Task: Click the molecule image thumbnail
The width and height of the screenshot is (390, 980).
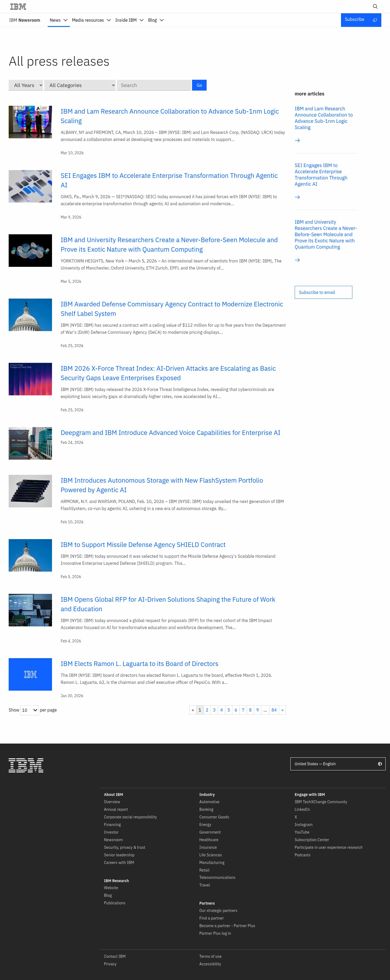Action: pos(30,250)
